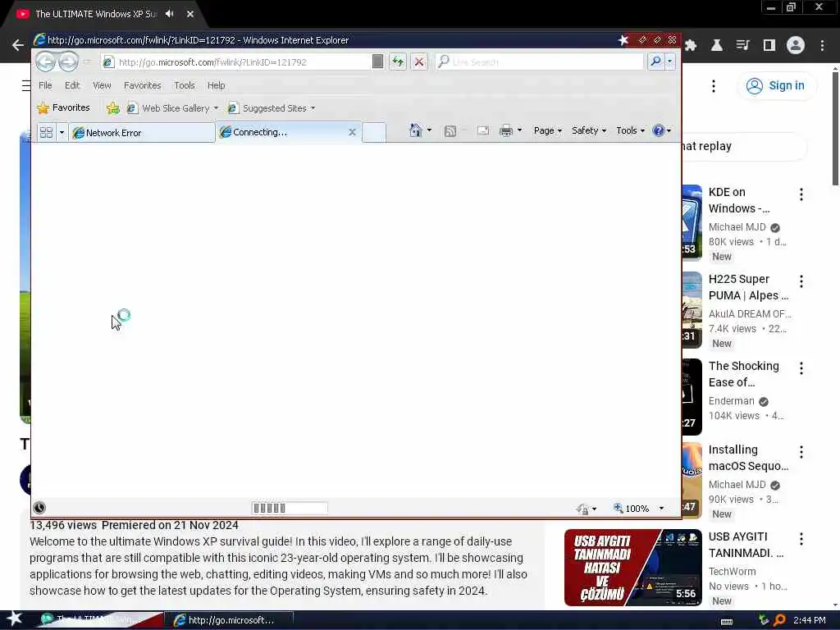Switch to go.microsoft taskbar button

[x=227, y=620]
